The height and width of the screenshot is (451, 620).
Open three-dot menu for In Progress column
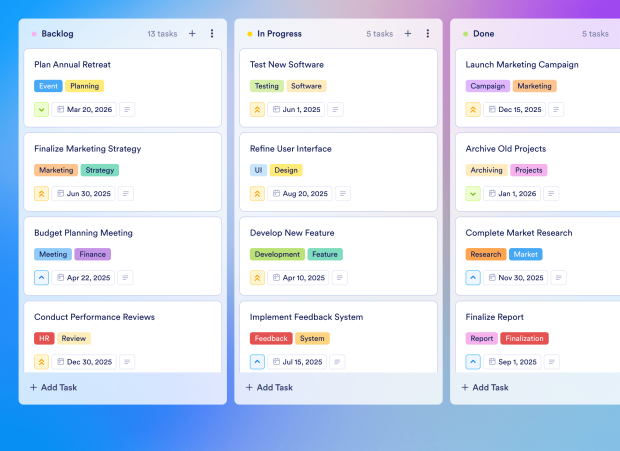point(428,34)
